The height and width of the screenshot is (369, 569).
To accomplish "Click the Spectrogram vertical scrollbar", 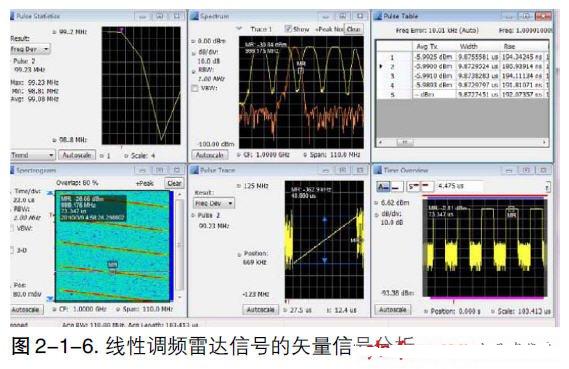I will pyautogui.click(x=179, y=245).
